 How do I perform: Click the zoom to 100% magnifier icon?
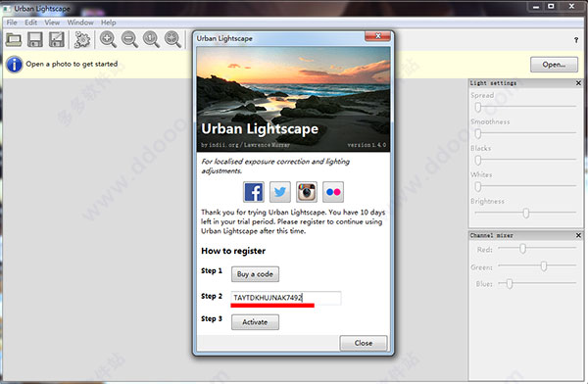tap(152, 39)
